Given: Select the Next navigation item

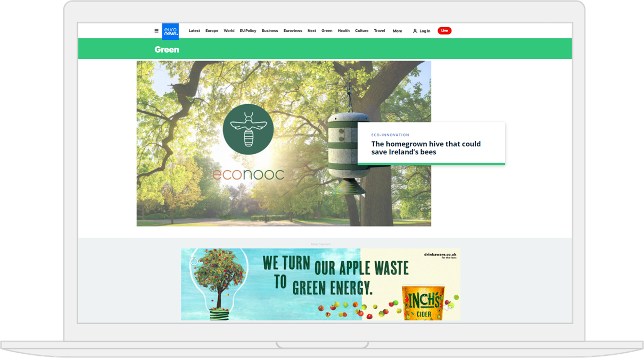Looking at the screenshot, I should (312, 31).
